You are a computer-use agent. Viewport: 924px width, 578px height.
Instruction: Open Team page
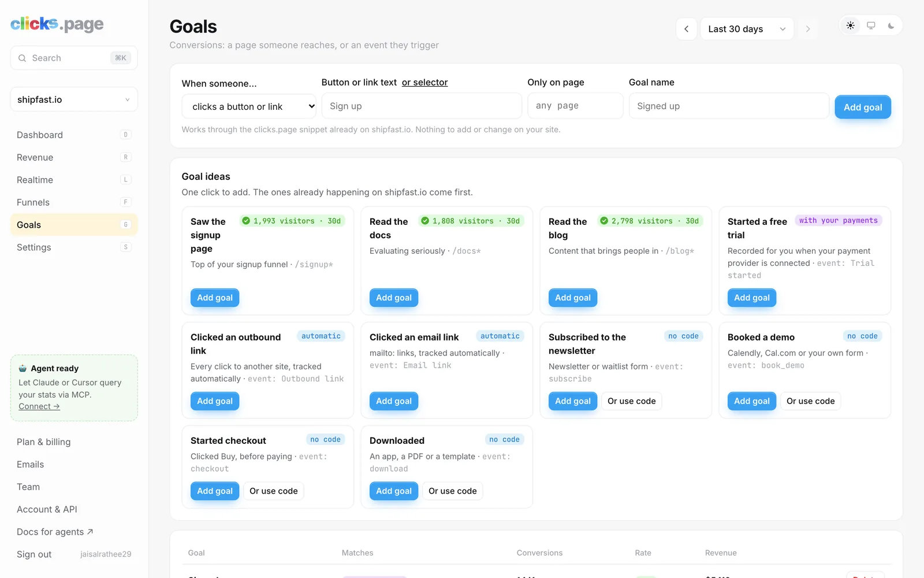(x=28, y=487)
